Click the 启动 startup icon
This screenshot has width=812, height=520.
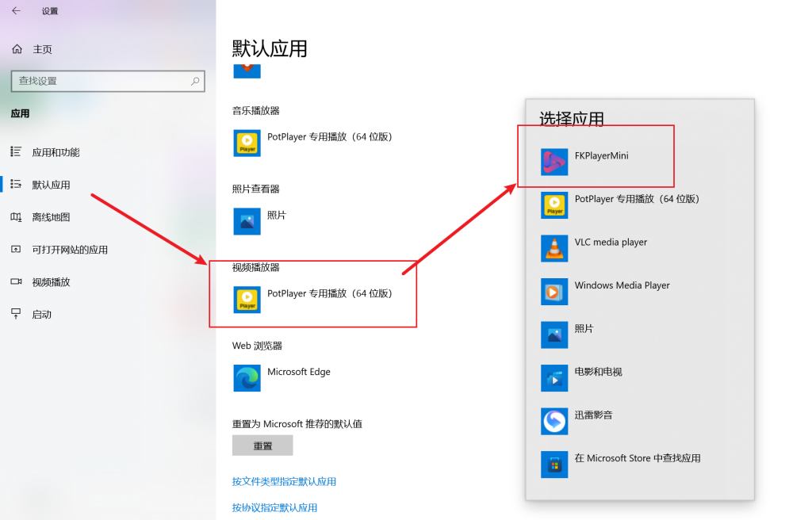pos(16,314)
